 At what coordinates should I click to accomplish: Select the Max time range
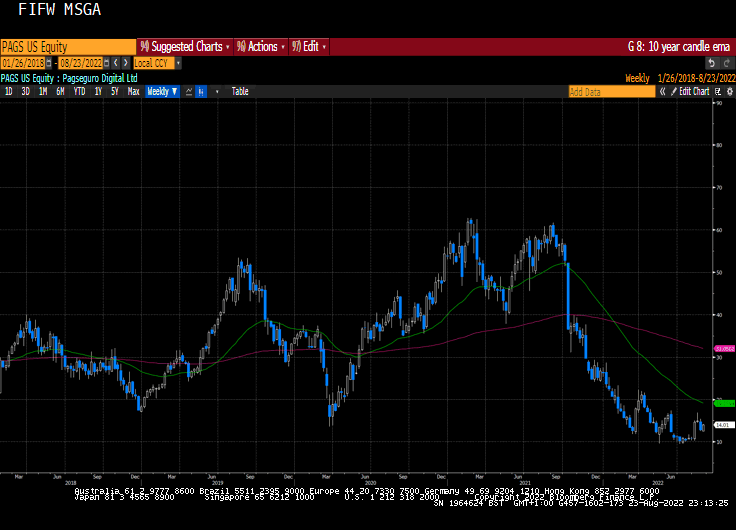click(x=133, y=92)
